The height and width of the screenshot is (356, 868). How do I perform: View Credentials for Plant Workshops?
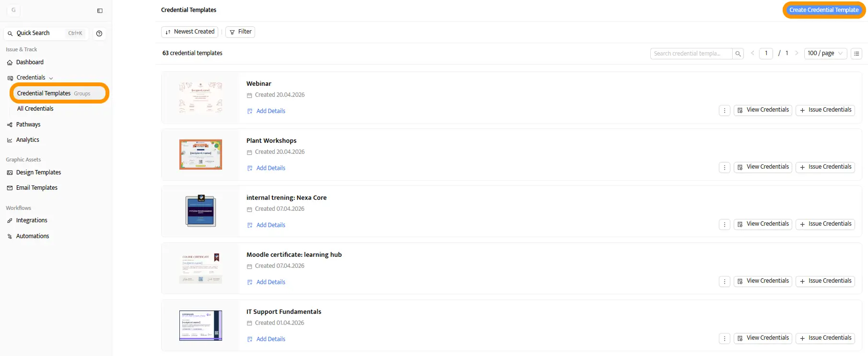tap(763, 167)
